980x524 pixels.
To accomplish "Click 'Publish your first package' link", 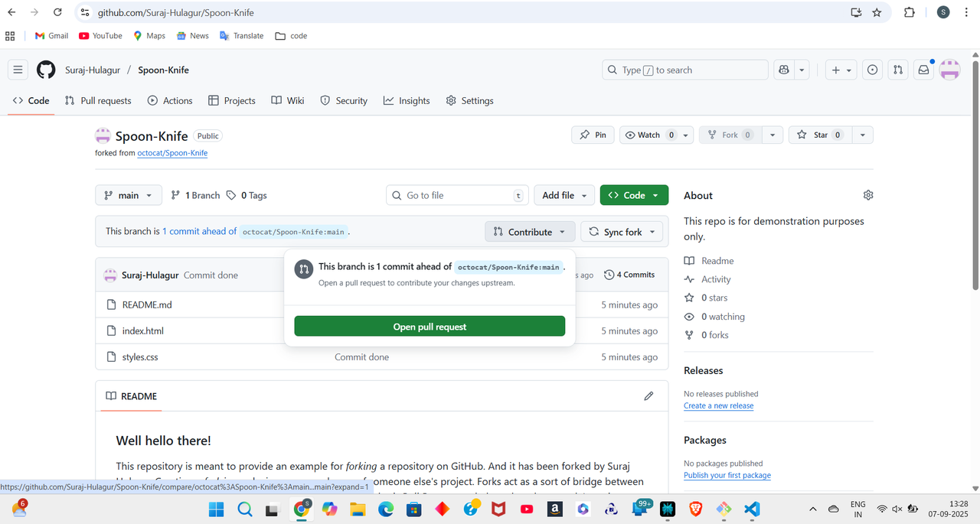I will point(727,475).
